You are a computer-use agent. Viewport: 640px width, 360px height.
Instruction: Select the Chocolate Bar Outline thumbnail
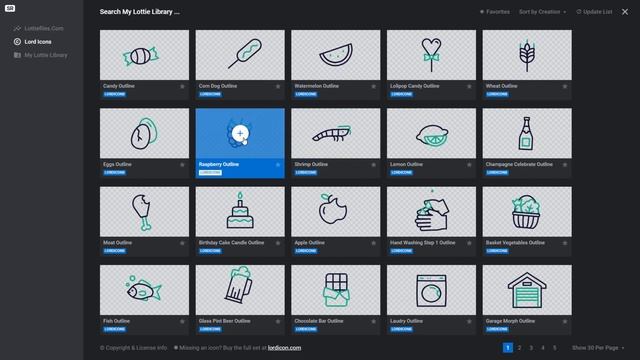point(336,290)
